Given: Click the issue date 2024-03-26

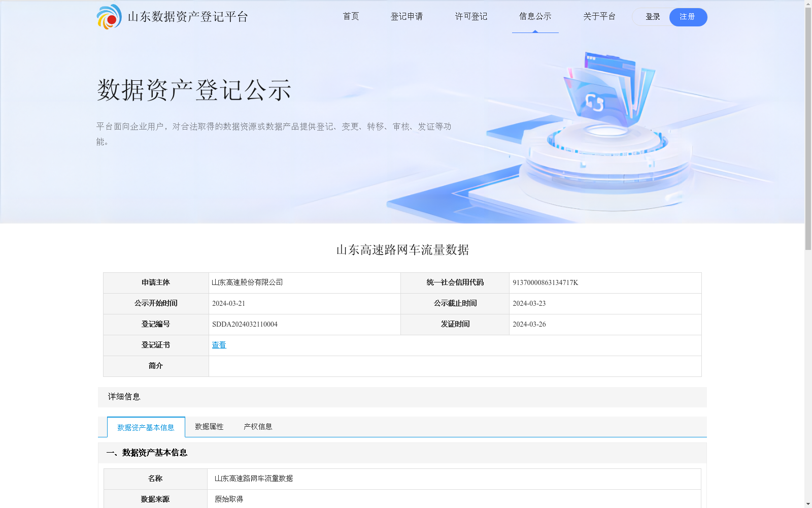Looking at the screenshot, I should point(529,325).
